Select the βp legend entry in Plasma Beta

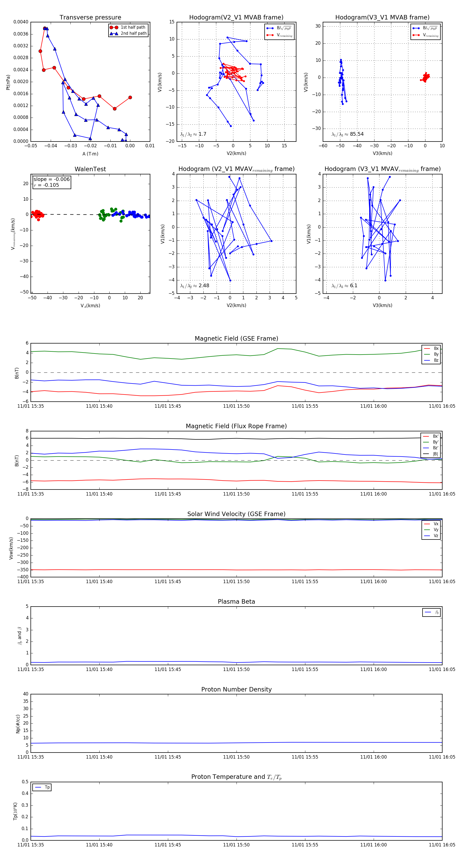click(432, 612)
